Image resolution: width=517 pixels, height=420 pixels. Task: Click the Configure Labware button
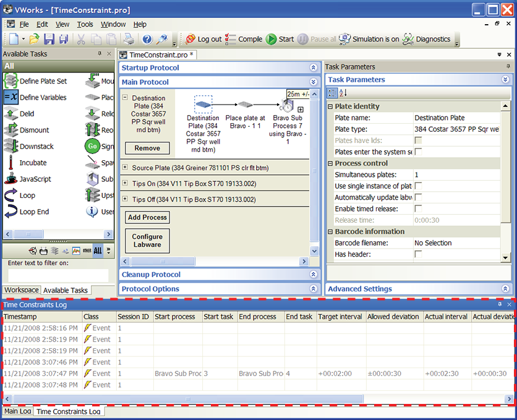147,241
